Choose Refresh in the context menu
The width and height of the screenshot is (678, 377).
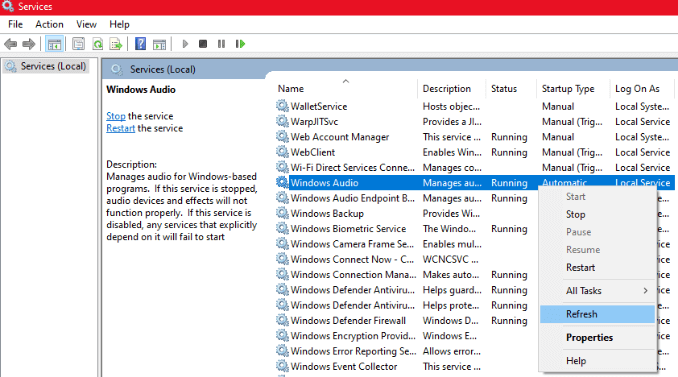pyautogui.click(x=597, y=314)
